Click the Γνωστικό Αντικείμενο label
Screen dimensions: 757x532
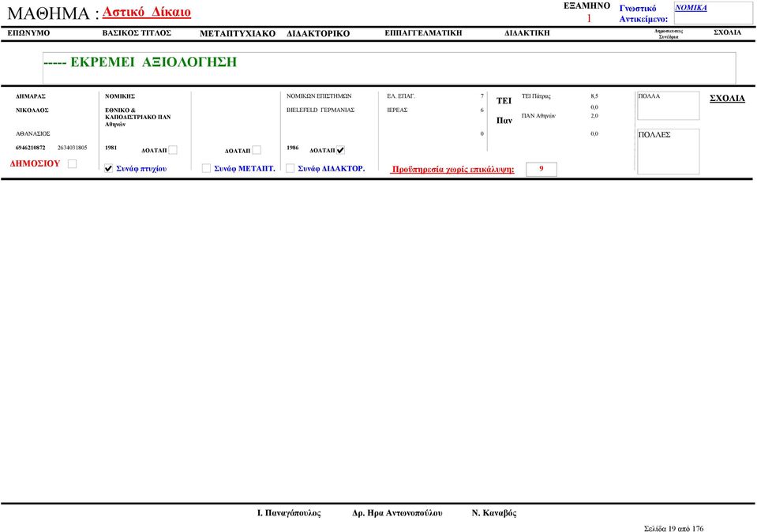pyautogui.click(x=643, y=14)
